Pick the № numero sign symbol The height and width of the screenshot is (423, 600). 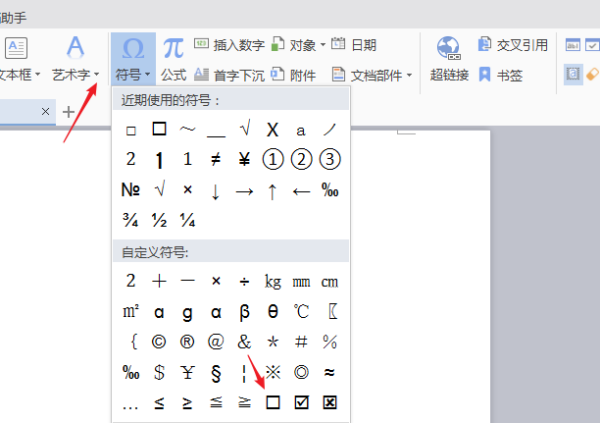tap(130, 189)
